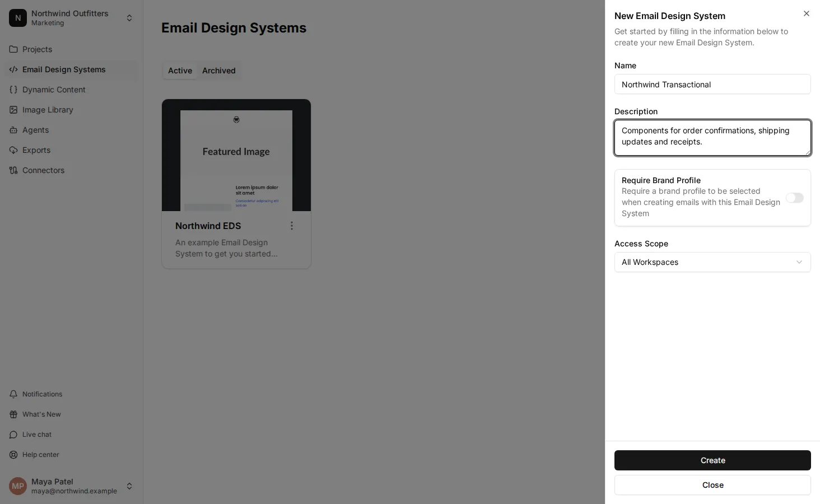Click the 'Access Scope' field label
This screenshot has height=504, width=820.
pyautogui.click(x=641, y=244)
